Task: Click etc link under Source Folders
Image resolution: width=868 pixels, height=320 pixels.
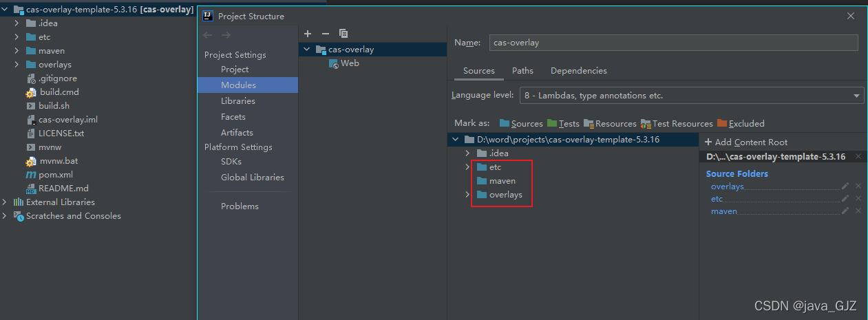Action: click(x=717, y=199)
